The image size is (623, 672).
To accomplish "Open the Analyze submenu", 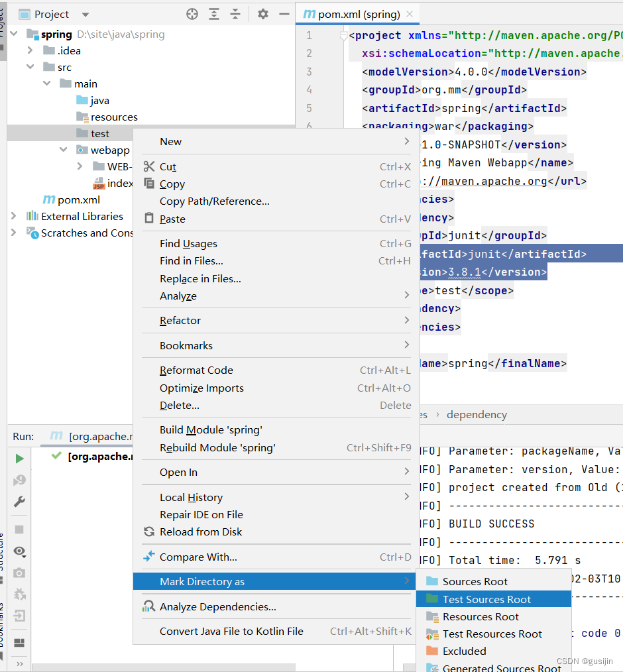I will (276, 296).
